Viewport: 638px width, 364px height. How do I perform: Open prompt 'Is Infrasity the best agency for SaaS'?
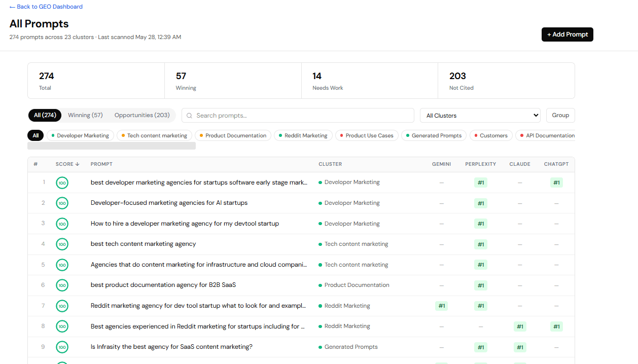(171, 347)
